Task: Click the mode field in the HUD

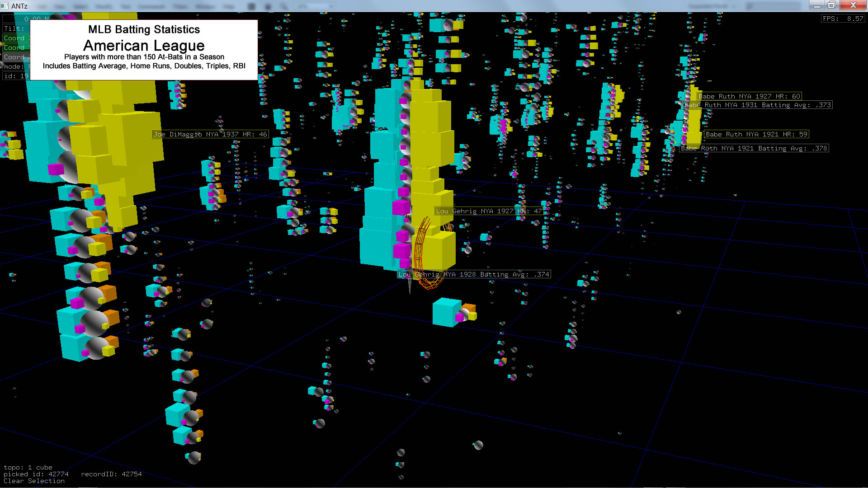Action: coord(14,66)
